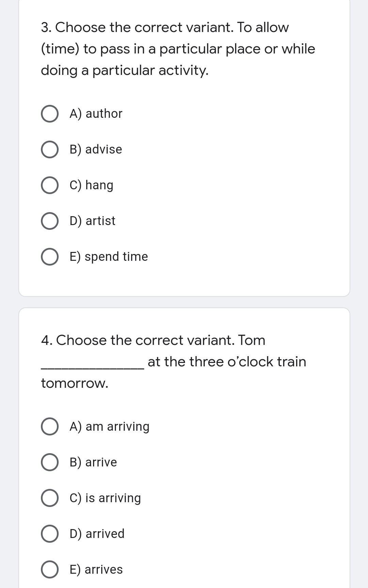Click the 'hang' option label text

(x=99, y=186)
